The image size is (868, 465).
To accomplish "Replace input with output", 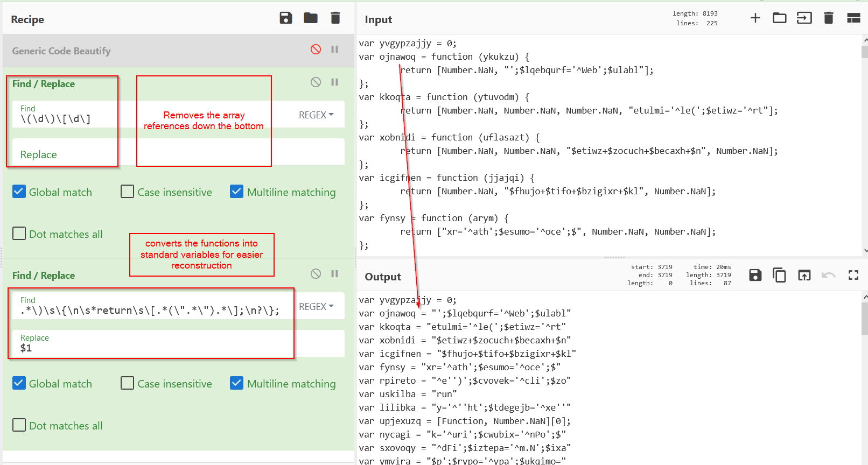I will tap(804, 276).
